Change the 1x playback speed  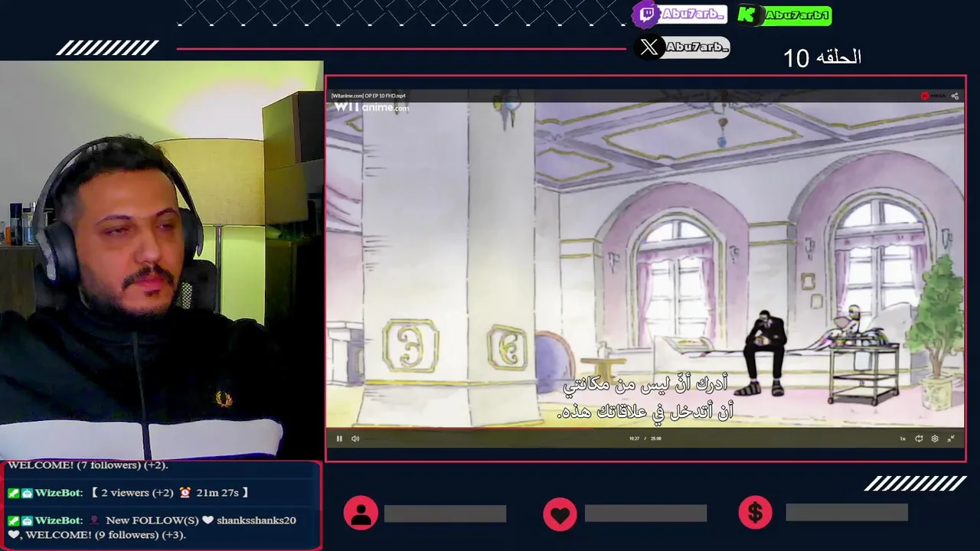pyautogui.click(x=903, y=439)
